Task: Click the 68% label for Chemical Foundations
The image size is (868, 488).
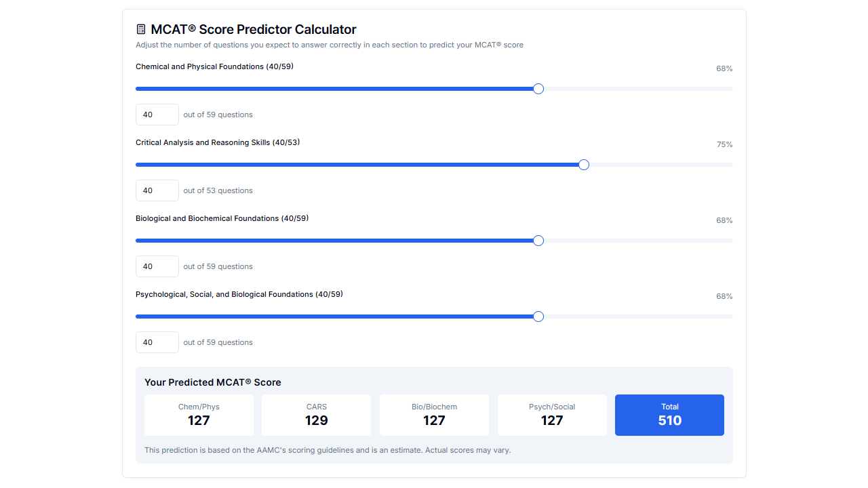Action: tap(724, 68)
